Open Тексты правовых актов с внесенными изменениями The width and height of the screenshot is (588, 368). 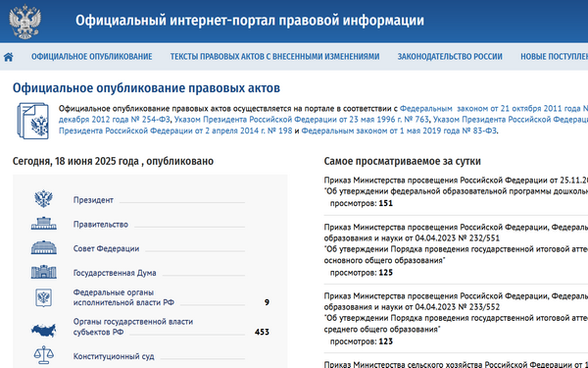[274, 57]
